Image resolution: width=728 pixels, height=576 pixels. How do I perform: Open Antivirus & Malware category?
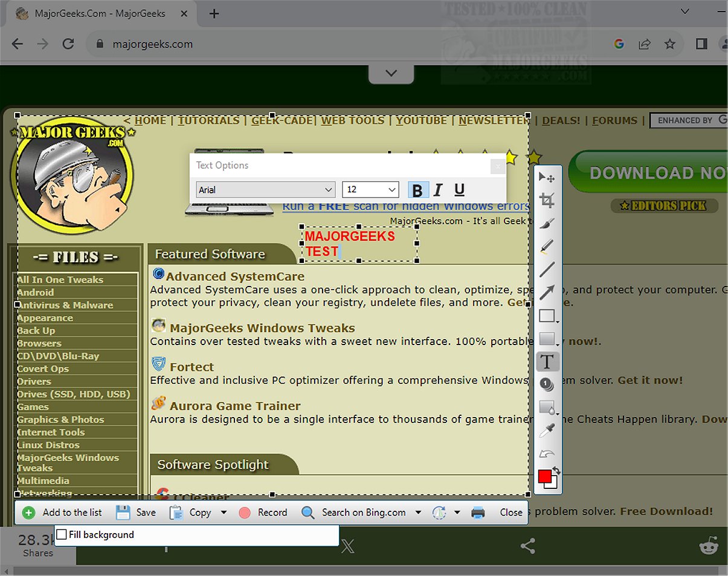(x=65, y=305)
